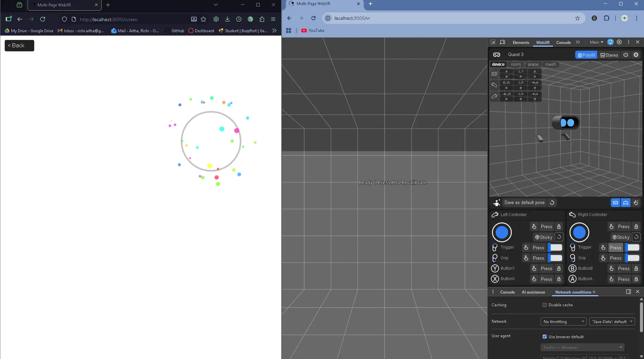Click the lock icon next to ButtonA Press
This screenshot has height=359, width=644.
pyautogui.click(x=636, y=279)
